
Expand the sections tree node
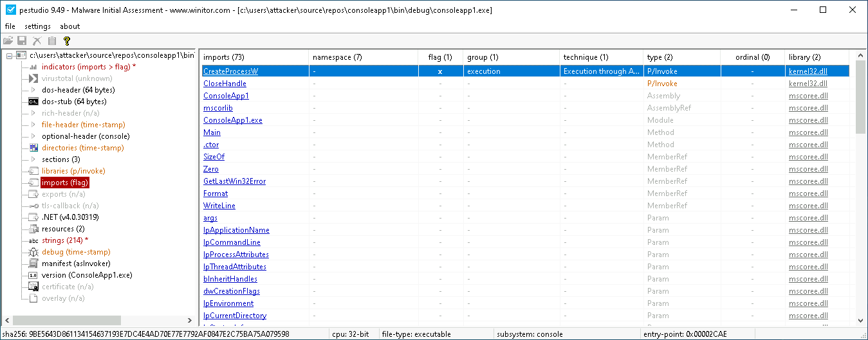33,159
